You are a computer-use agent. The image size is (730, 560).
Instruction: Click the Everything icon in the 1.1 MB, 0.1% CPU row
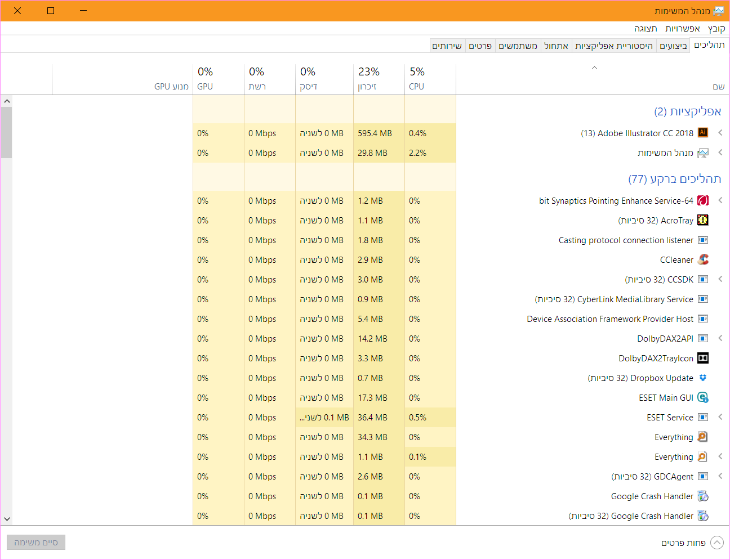[703, 456]
